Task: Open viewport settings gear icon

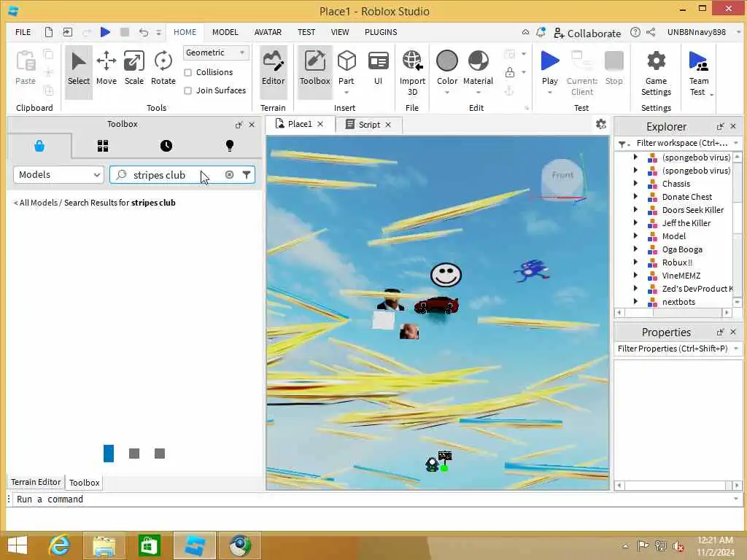Action: (x=601, y=124)
